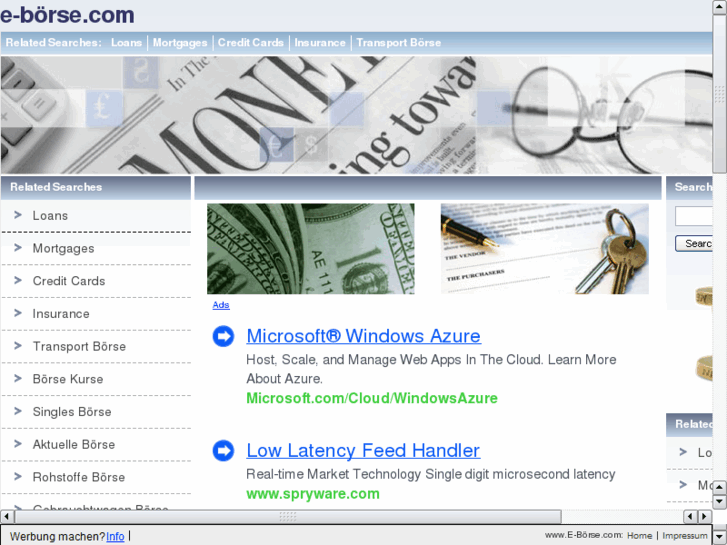Select Credit Cards link in left sidebar list
Viewport: 727px width, 545px height.
69,281
